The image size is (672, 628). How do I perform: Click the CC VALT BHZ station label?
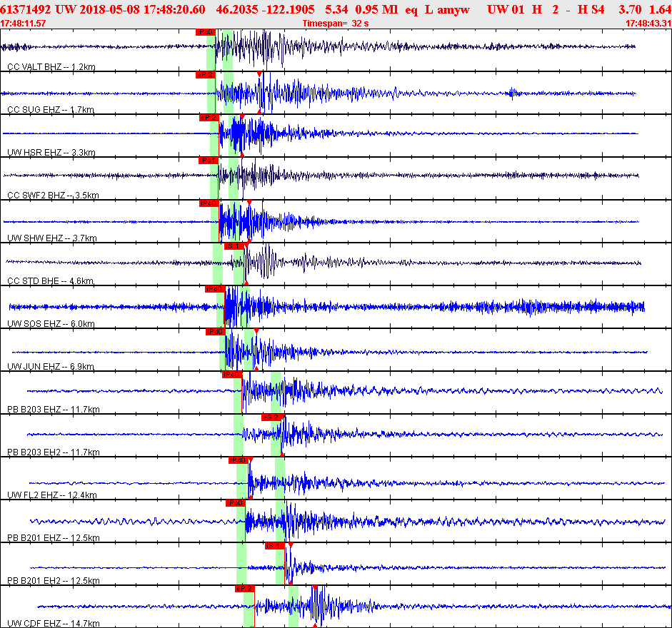(x=51, y=66)
